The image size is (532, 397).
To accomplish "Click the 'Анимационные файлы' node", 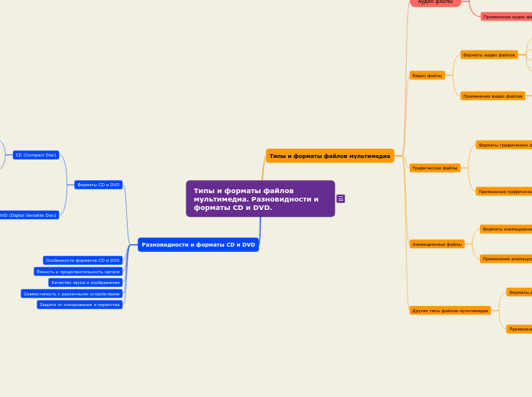I will [436, 244].
